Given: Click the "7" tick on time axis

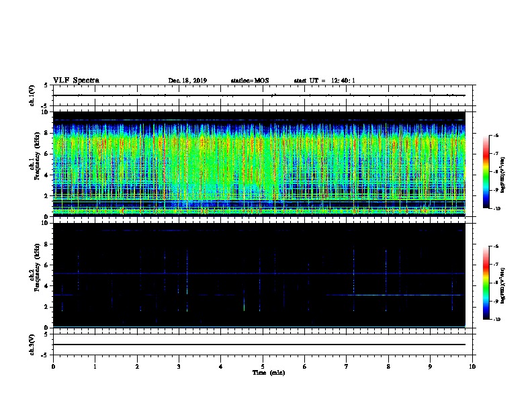Looking at the screenshot, I should 347,367.
